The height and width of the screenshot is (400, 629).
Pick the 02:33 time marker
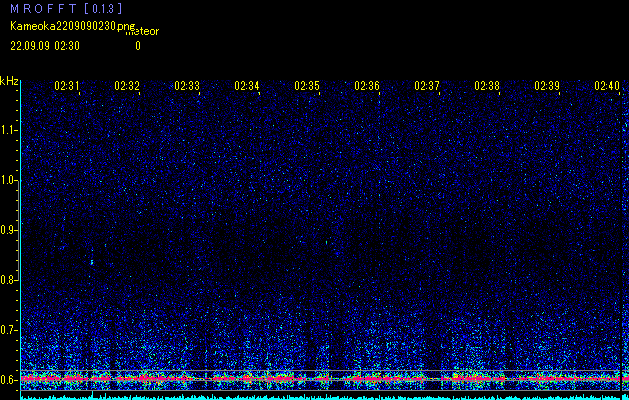click(187, 86)
